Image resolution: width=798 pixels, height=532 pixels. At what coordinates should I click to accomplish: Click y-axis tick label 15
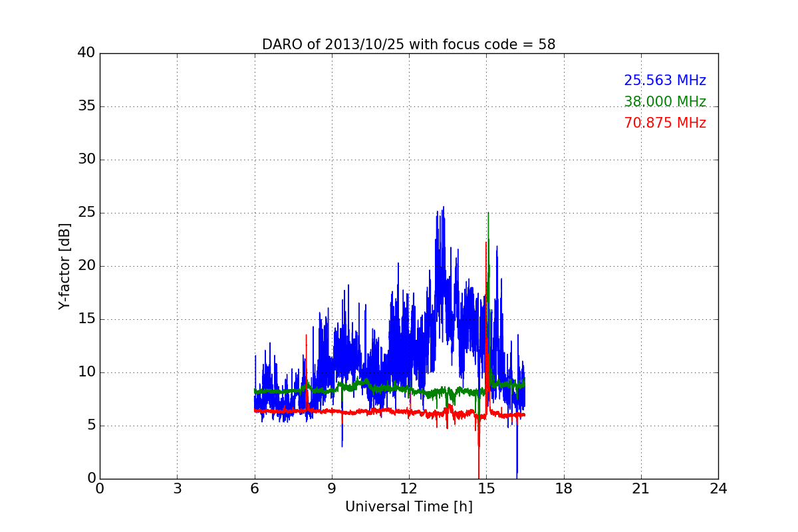point(86,319)
